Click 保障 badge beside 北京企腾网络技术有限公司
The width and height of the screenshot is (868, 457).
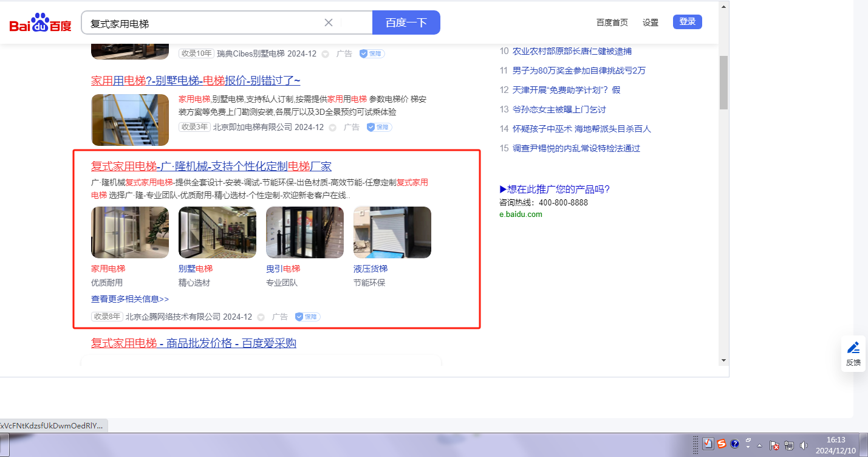click(307, 317)
